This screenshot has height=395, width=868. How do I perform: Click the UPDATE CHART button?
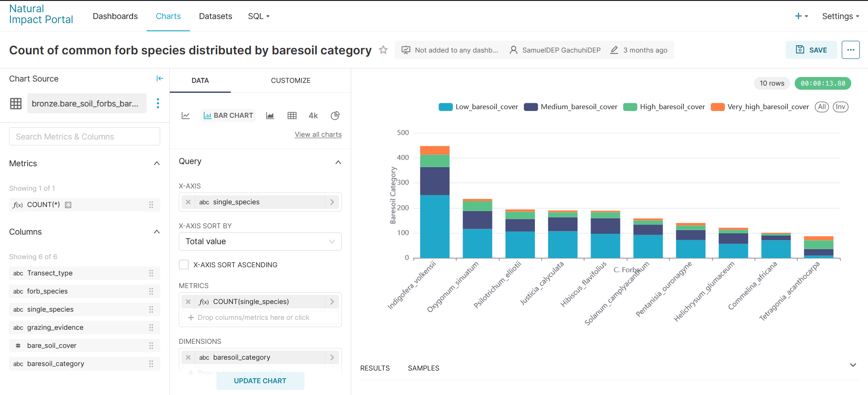click(260, 381)
